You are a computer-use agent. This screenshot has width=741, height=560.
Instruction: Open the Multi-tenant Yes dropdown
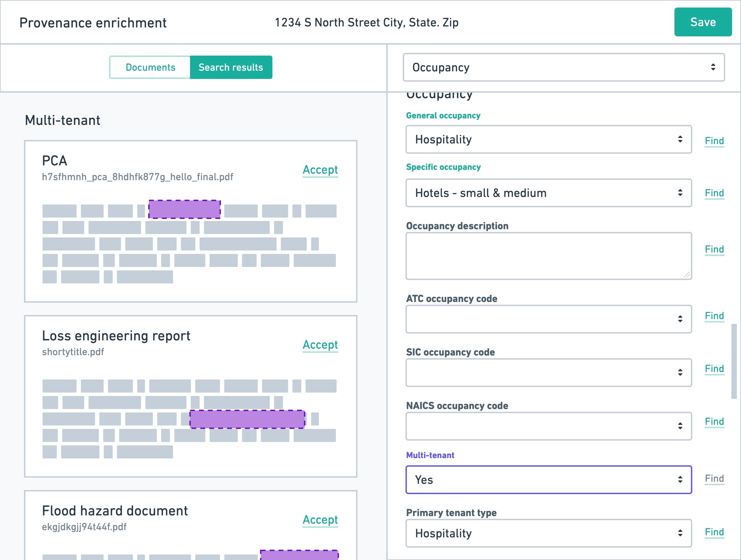pyautogui.click(x=548, y=479)
